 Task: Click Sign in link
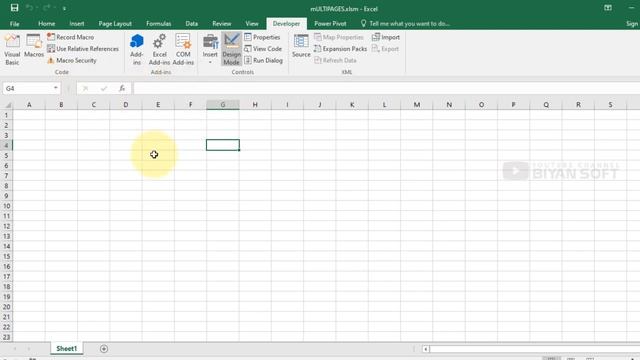[x=632, y=24]
